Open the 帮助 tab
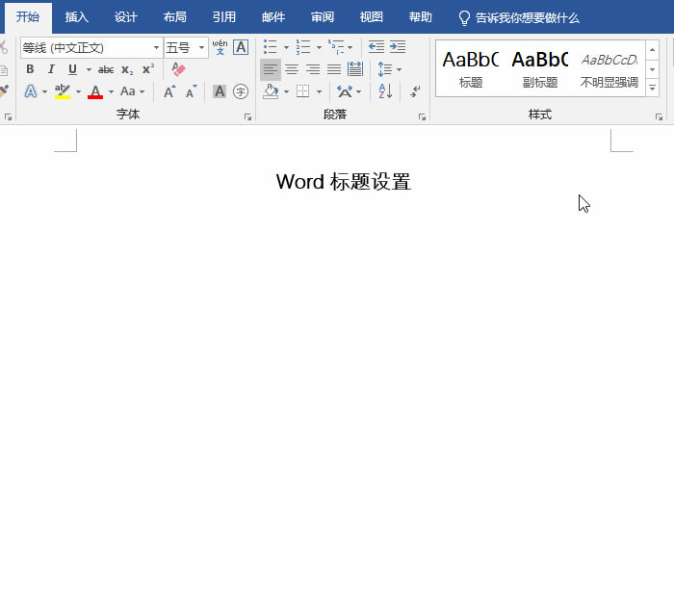This screenshot has height=616, width=674. click(x=421, y=17)
